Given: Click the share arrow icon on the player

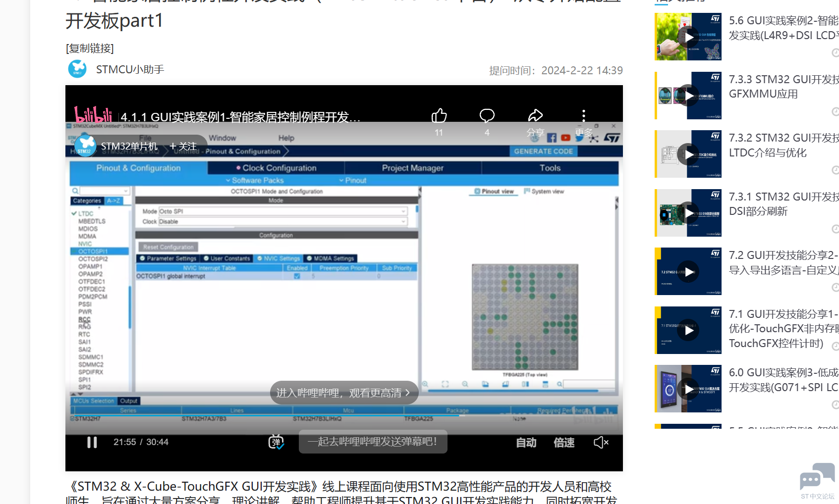Looking at the screenshot, I should click(x=535, y=116).
